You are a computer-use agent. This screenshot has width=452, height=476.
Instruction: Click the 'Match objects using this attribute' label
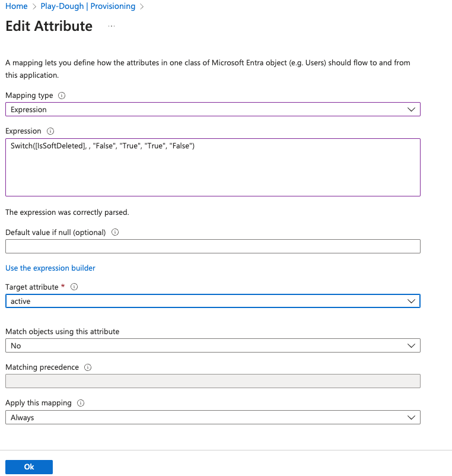coord(62,332)
